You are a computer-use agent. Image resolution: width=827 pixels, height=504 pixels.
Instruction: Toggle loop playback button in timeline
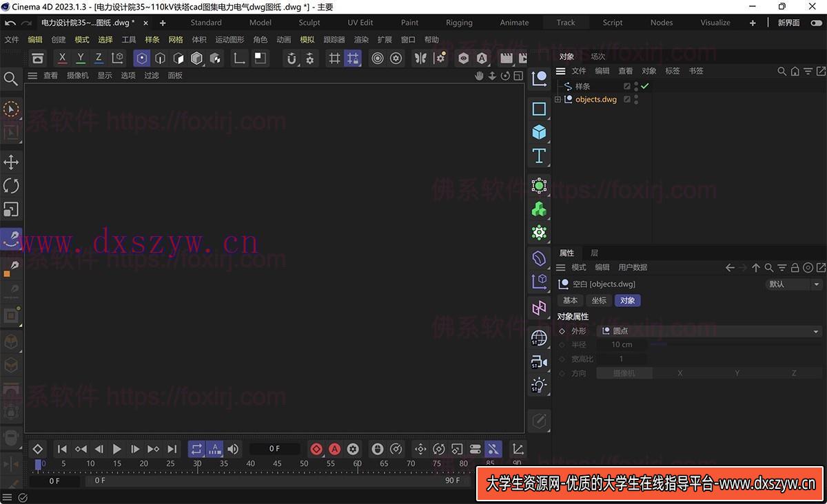(x=196, y=449)
